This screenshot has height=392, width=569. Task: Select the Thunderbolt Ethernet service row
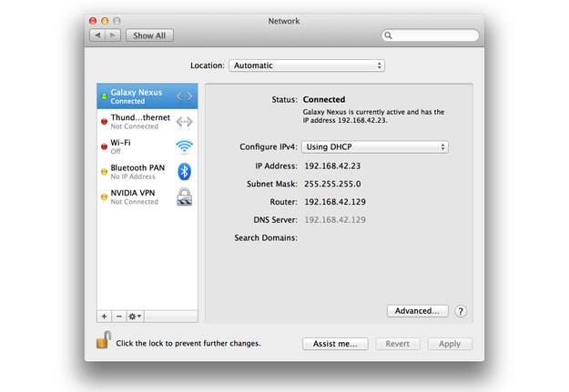click(147, 122)
